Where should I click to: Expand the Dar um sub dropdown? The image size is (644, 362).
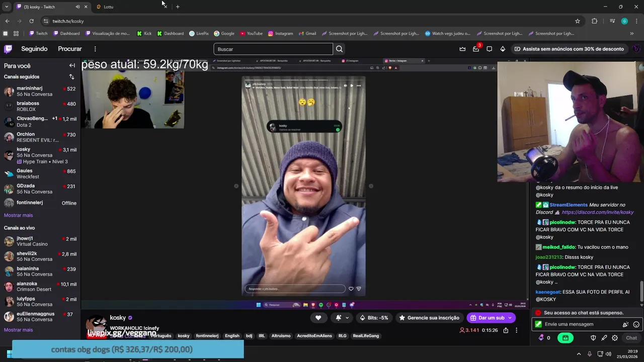click(510, 318)
